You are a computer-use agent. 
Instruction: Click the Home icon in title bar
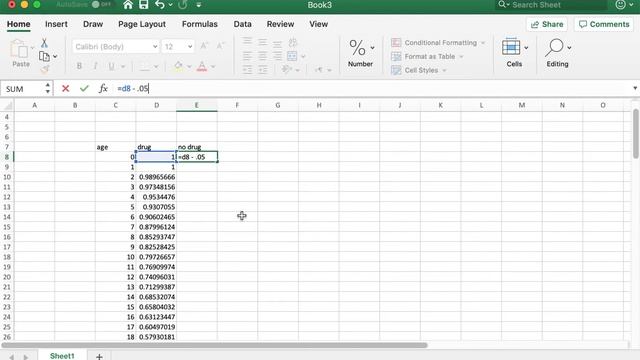point(128,5)
